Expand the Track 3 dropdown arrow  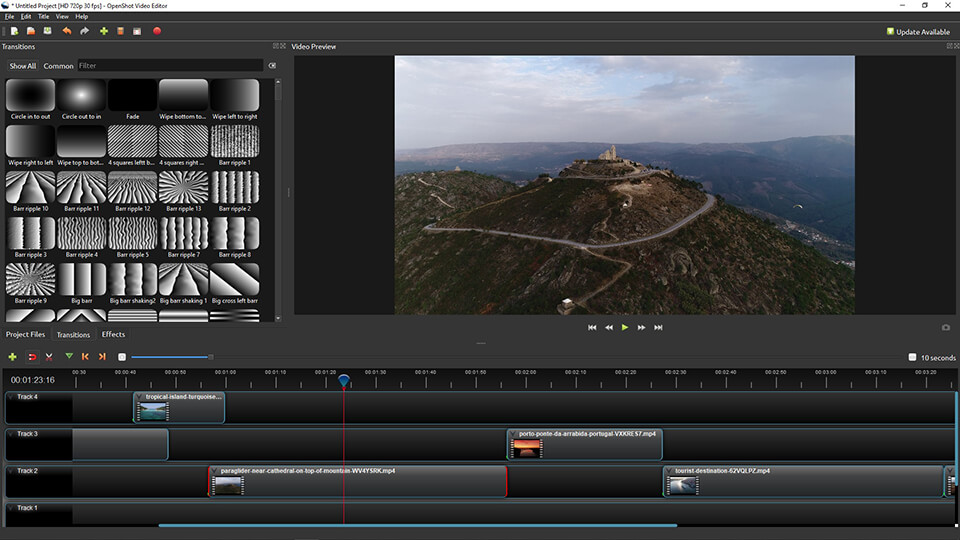(11, 434)
